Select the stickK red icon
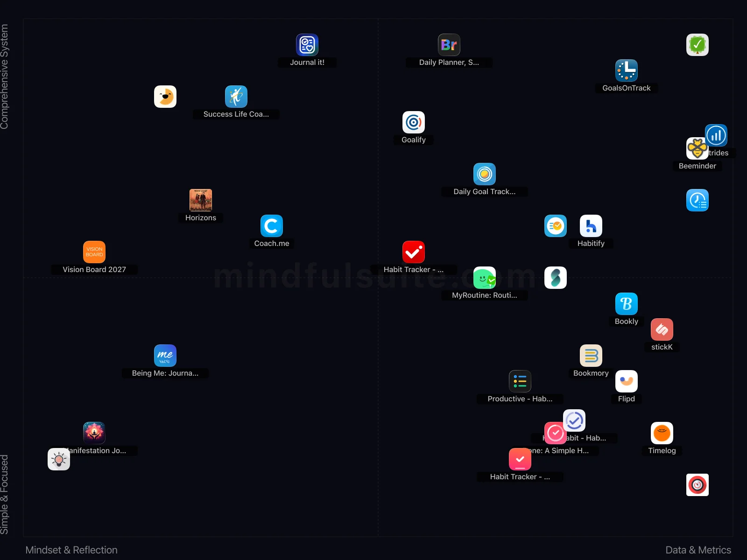The width and height of the screenshot is (747, 560). pyautogui.click(x=662, y=330)
